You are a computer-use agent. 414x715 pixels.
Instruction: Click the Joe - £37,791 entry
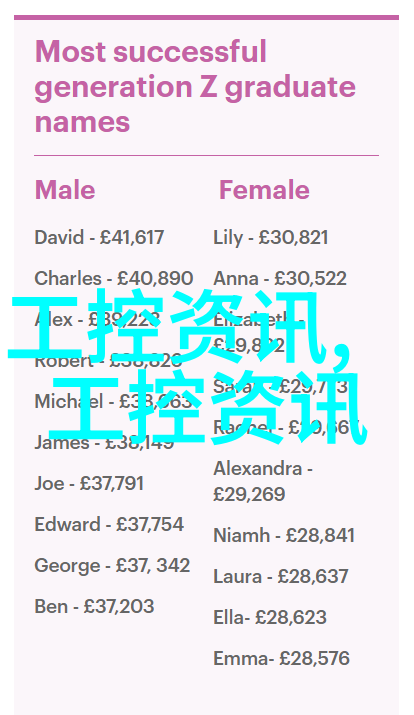coord(89,483)
